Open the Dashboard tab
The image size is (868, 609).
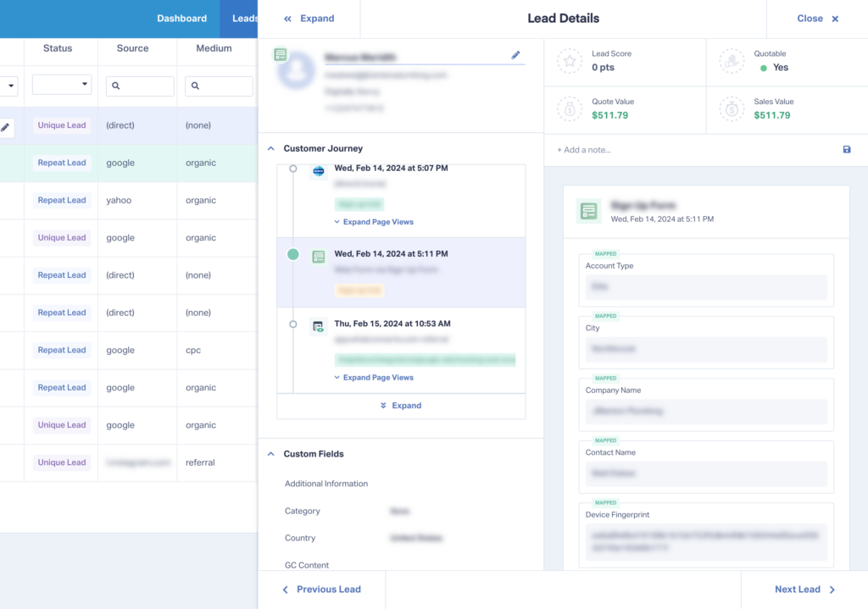tap(181, 19)
